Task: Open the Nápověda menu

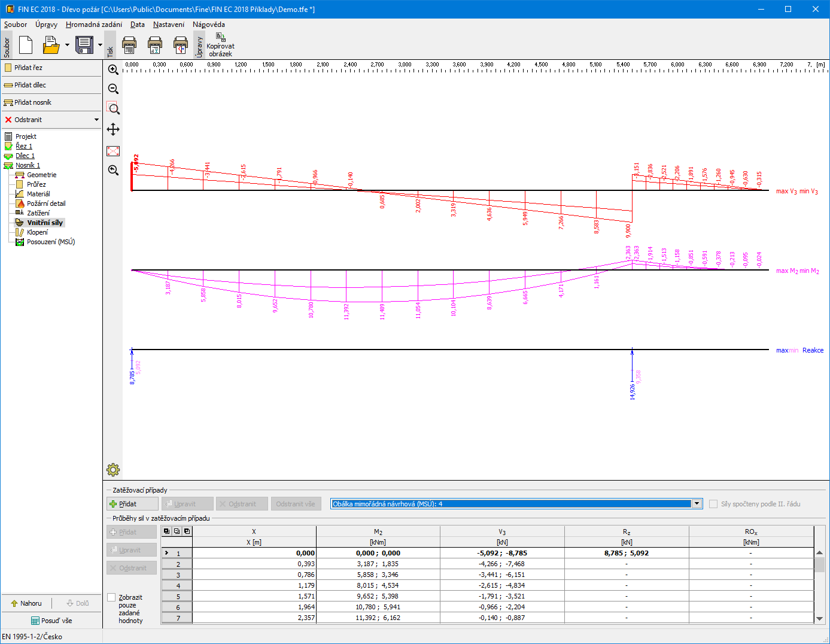Action: tap(209, 25)
